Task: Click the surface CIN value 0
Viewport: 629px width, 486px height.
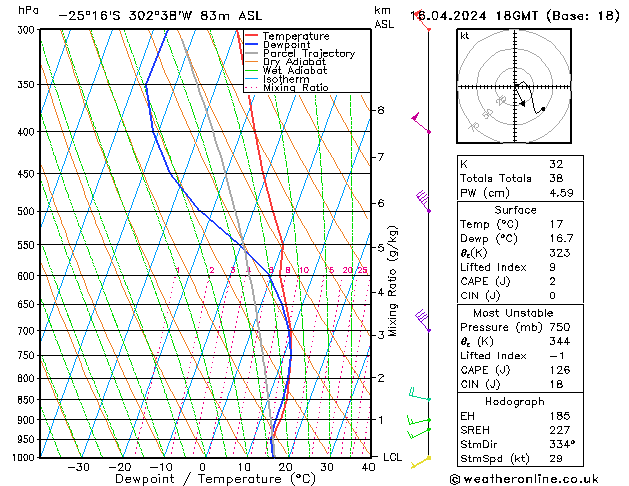Action: coord(552,296)
